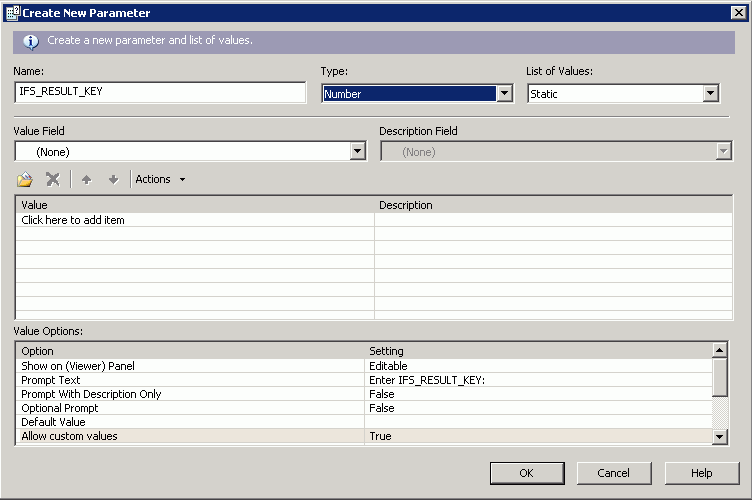Open Help for this dialog

pyautogui.click(x=702, y=473)
